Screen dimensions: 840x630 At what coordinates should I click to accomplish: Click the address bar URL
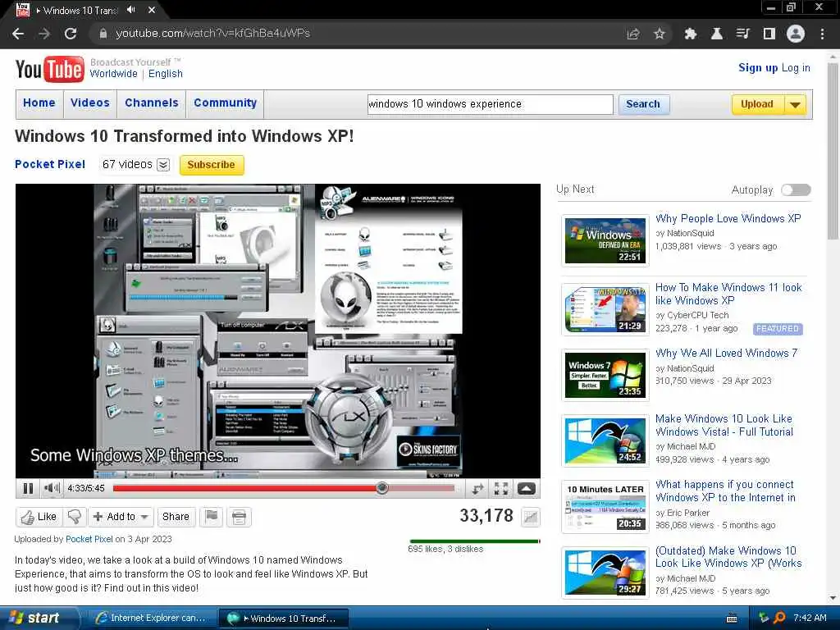(212, 33)
